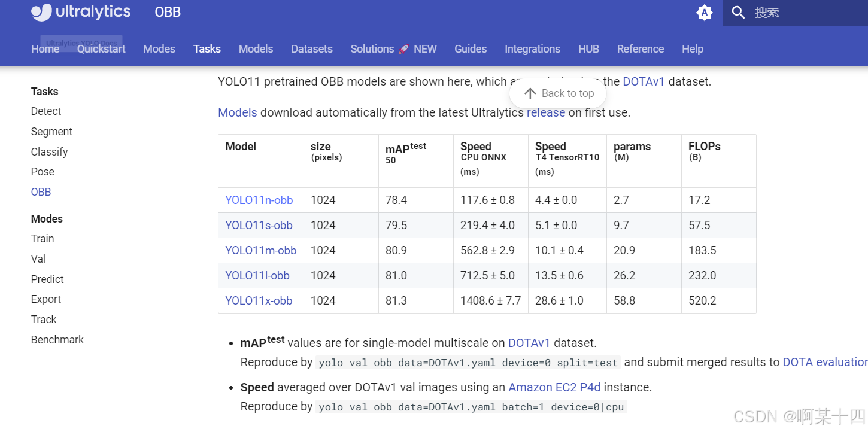This screenshot has width=868, height=432.
Task: Click T4 speed 10.1 ± 0.4
Action: point(559,251)
